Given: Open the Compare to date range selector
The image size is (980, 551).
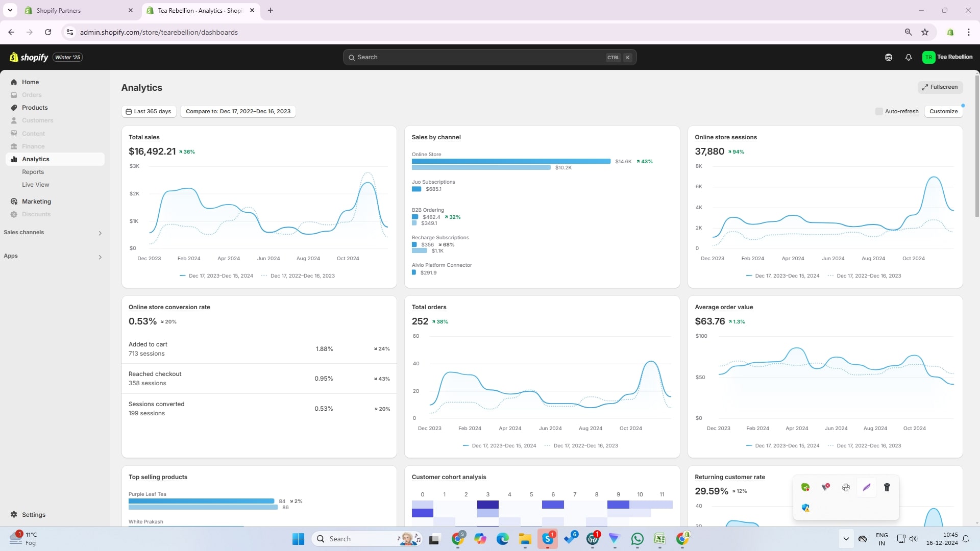Looking at the screenshot, I should pyautogui.click(x=238, y=111).
